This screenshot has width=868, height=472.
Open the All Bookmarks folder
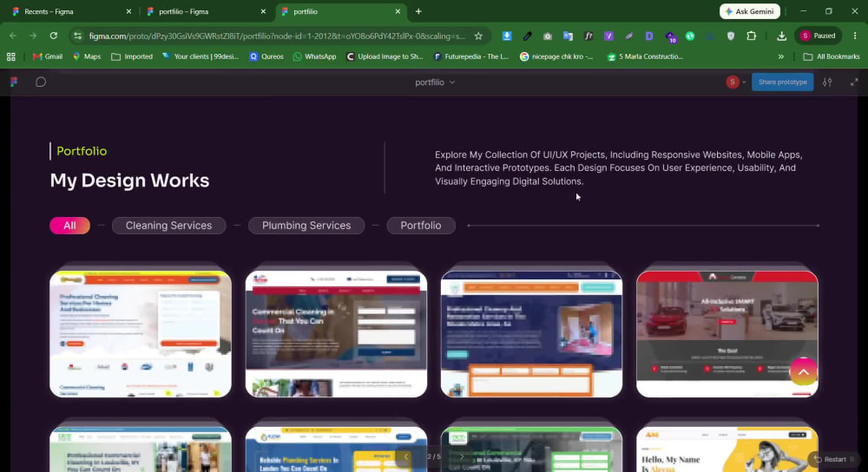[x=831, y=56]
